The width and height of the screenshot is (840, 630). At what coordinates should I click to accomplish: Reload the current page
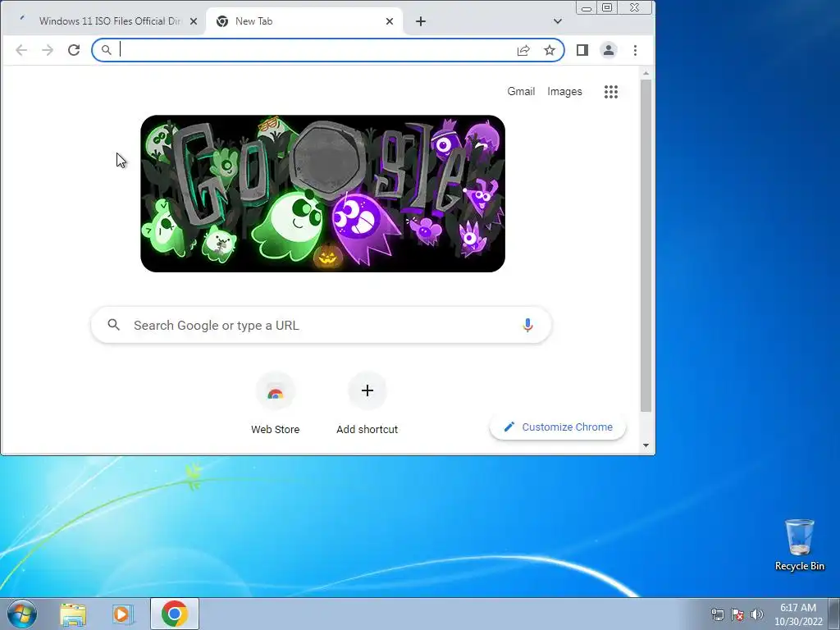click(74, 50)
